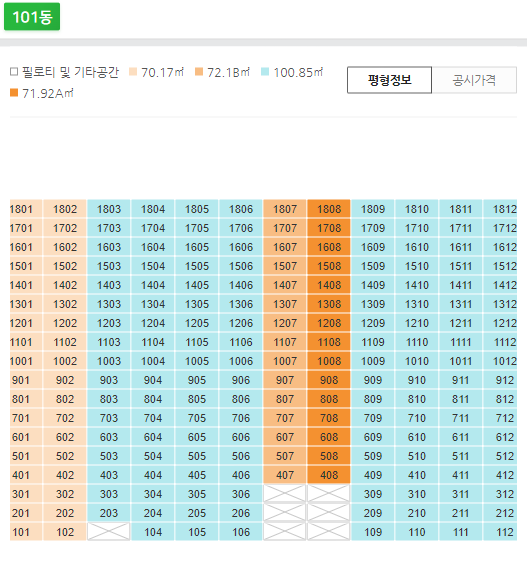Image resolution: width=527 pixels, height=563 pixels.
Task: Select unit 408
Action: (x=329, y=475)
